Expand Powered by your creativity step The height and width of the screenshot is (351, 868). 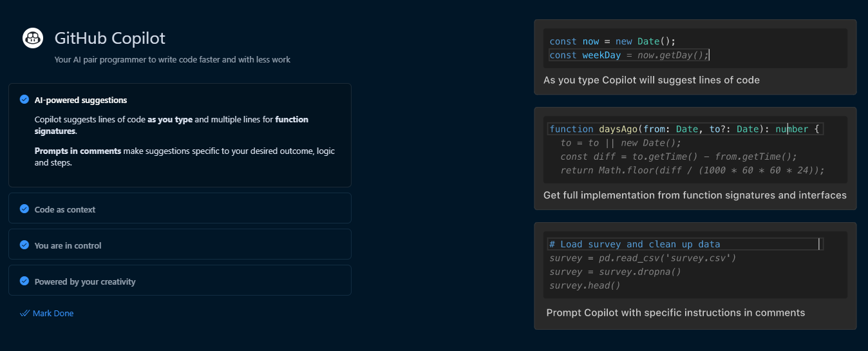(180, 281)
